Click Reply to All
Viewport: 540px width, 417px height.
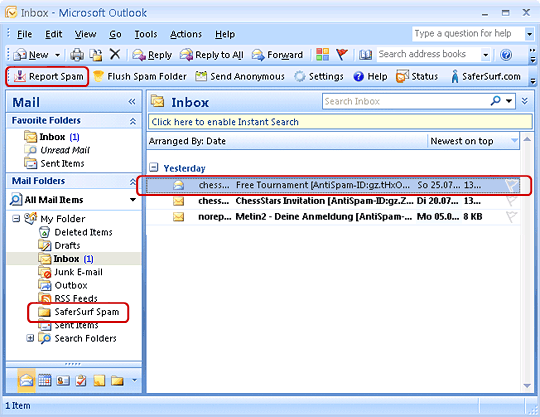click(211, 55)
